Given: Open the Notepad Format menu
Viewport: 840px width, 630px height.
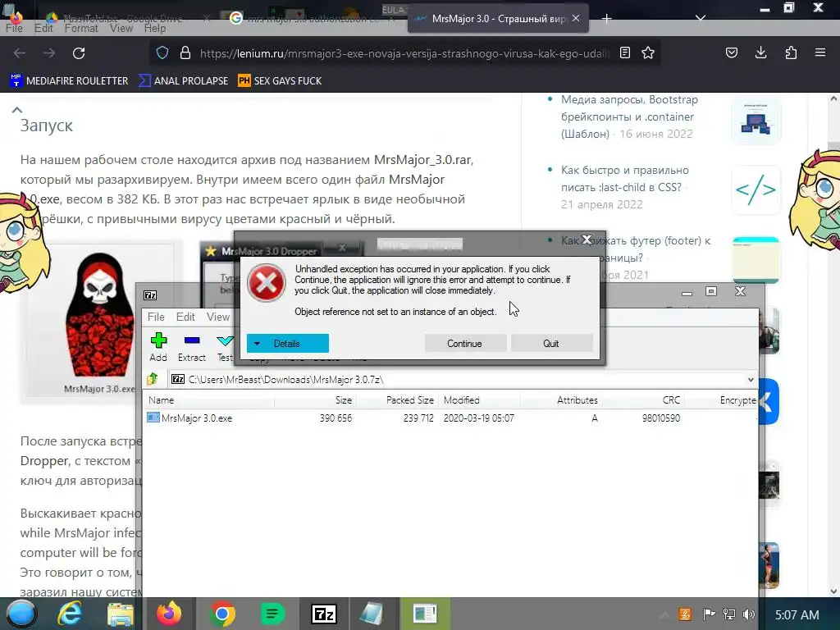Looking at the screenshot, I should (x=81, y=29).
